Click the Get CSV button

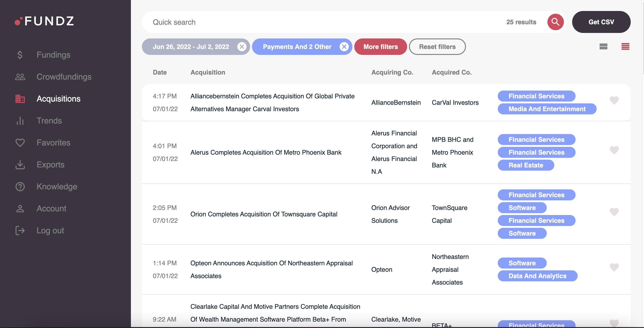601,22
